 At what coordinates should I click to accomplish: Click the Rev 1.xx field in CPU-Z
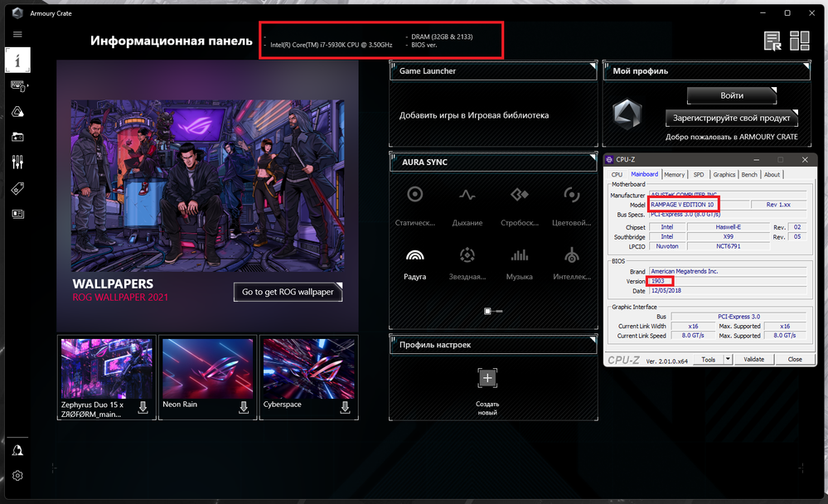click(778, 205)
